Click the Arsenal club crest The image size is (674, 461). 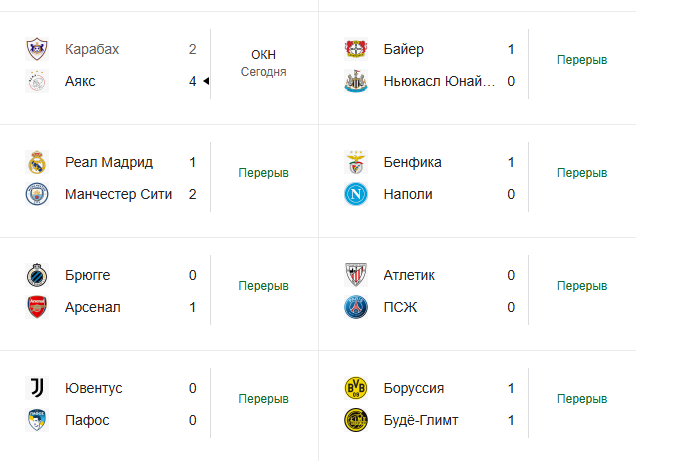click(37, 307)
